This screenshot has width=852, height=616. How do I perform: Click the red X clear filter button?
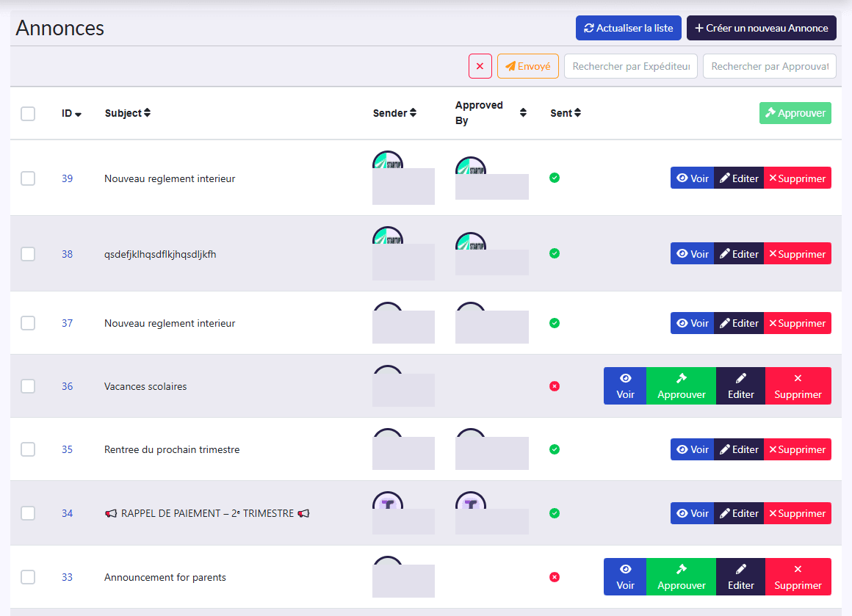(x=480, y=66)
